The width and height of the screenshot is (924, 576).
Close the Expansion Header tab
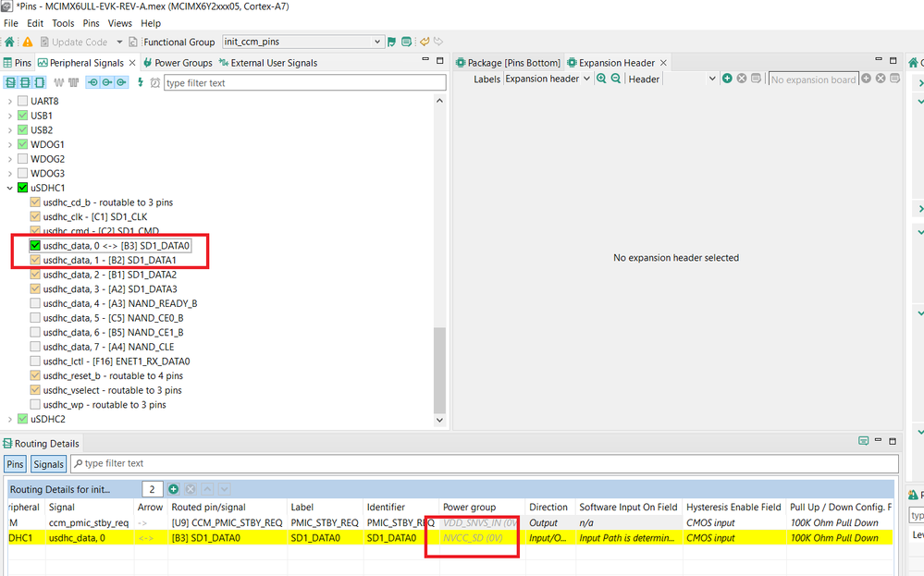(663, 63)
